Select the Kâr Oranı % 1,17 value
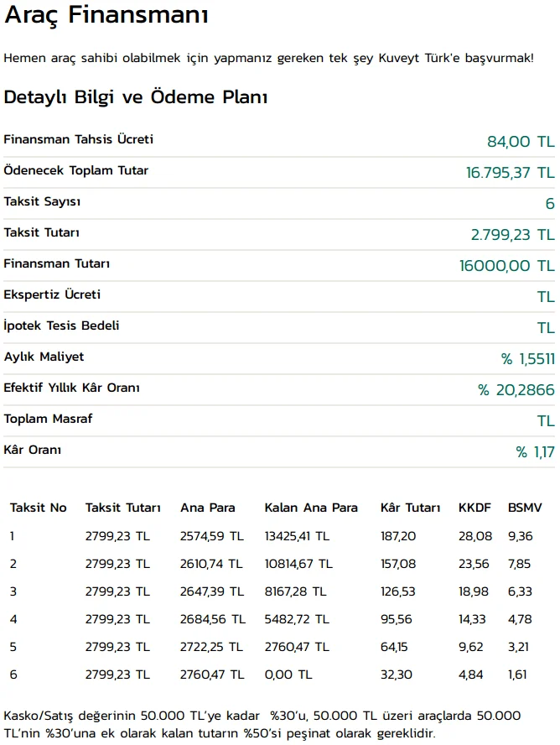This screenshot has width=560, height=745. click(x=535, y=452)
